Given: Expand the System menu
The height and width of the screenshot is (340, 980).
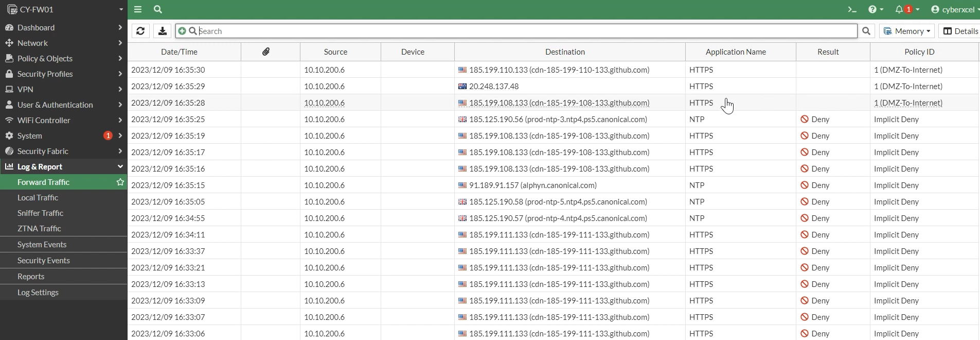Looking at the screenshot, I should click(x=64, y=135).
